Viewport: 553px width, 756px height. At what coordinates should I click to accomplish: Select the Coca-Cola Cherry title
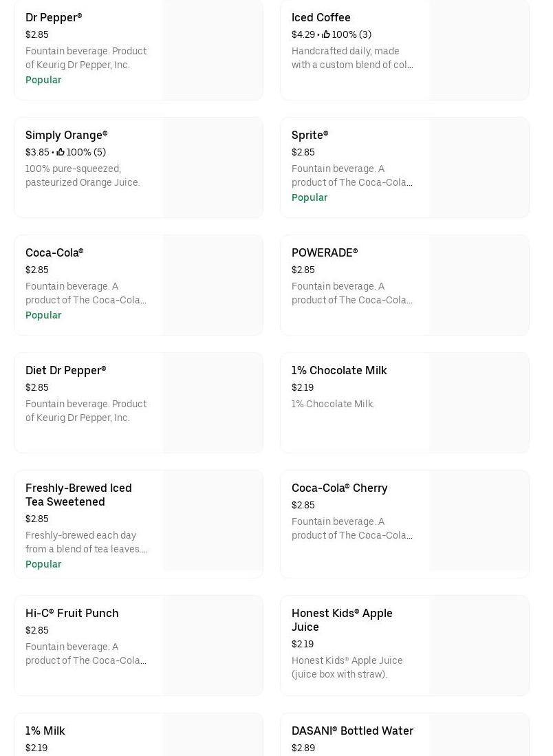(339, 488)
